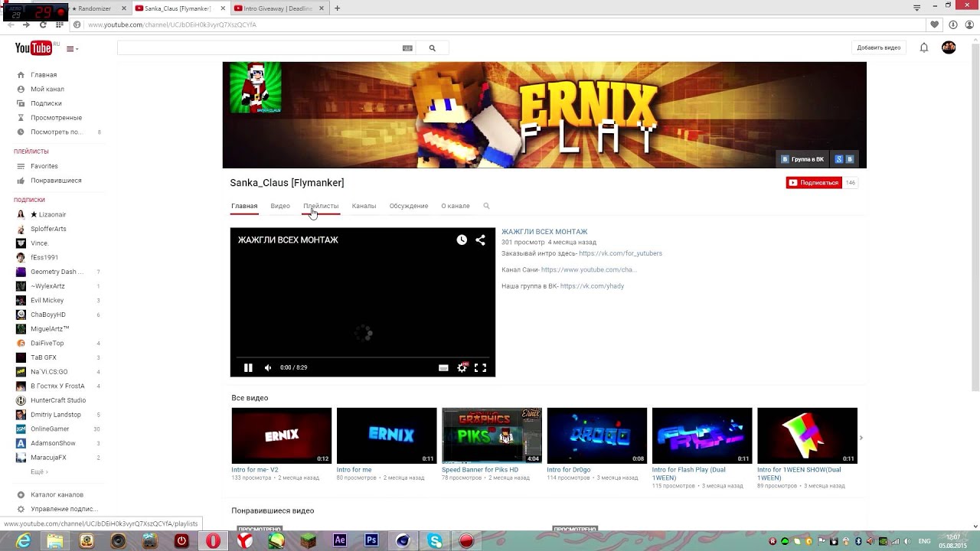Open the vk.com/yhady link
Viewport: 980px width, 551px height.
tap(592, 286)
